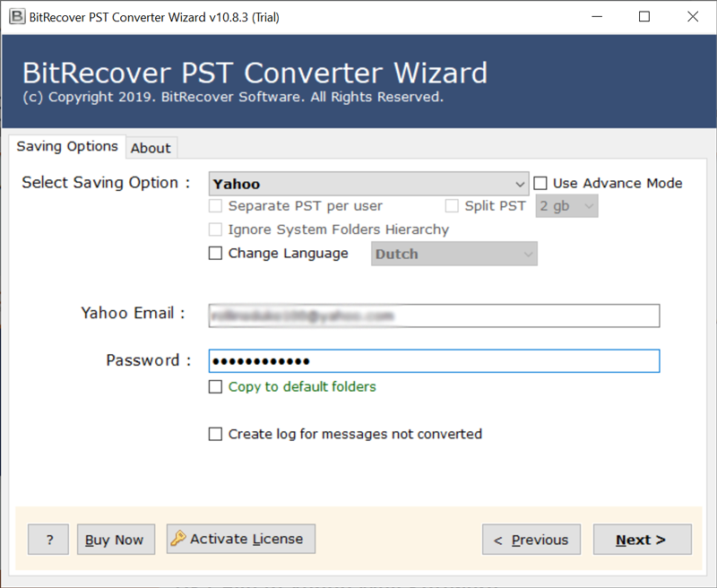Open help with the question mark button
Image resolution: width=717 pixels, height=588 pixels.
click(48, 540)
